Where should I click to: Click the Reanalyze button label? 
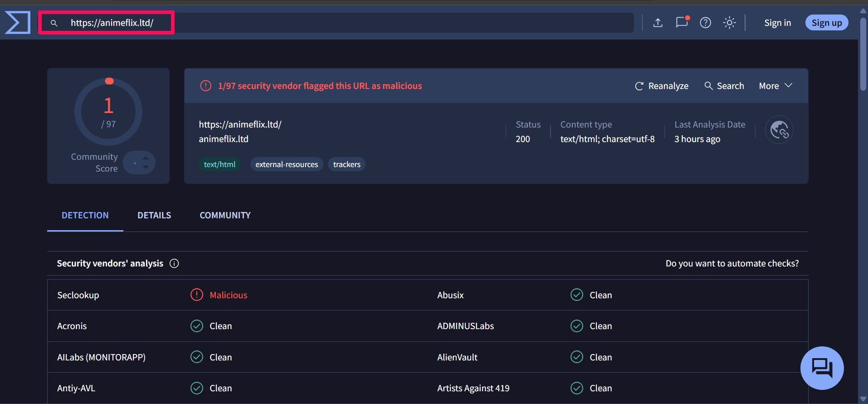[668, 86]
